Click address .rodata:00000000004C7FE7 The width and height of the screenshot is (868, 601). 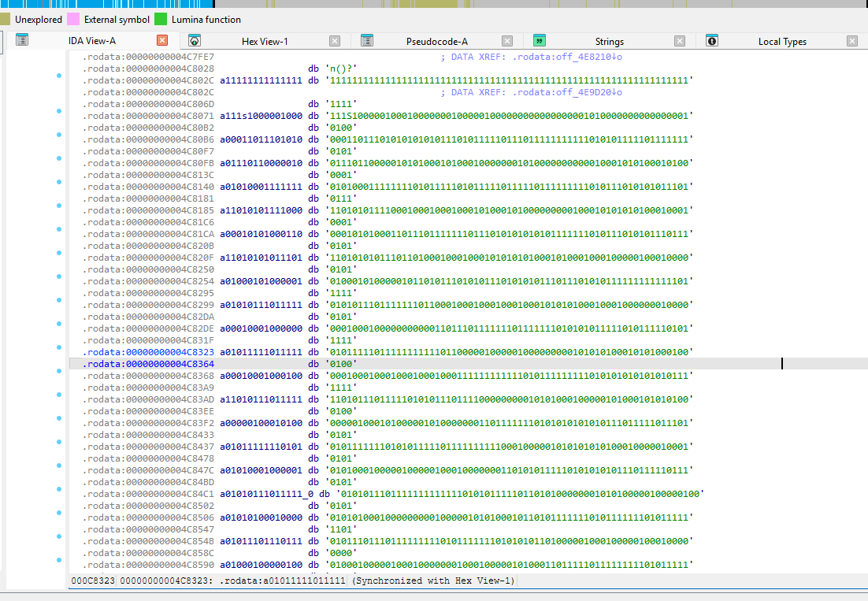click(148, 57)
